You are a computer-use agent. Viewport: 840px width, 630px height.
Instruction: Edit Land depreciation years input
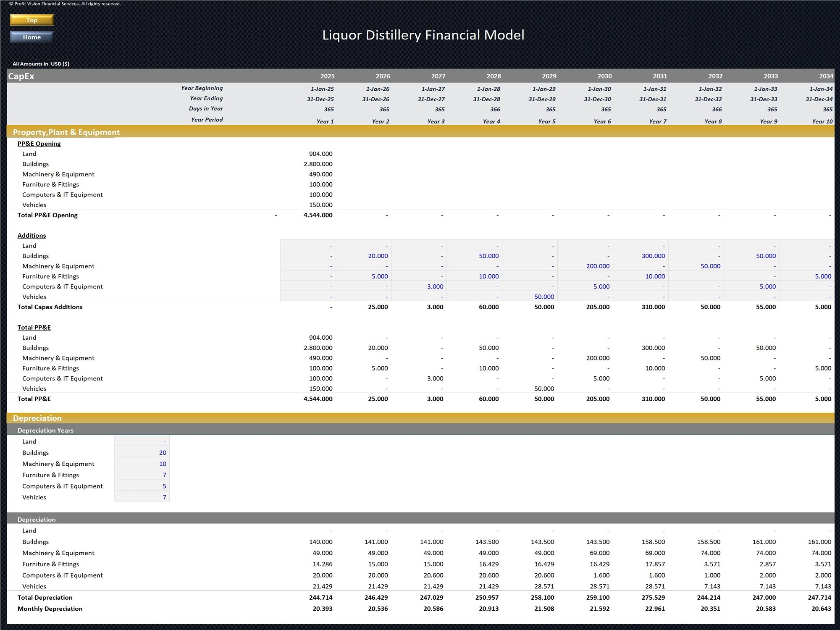pyautogui.click(x=142, y=441)
